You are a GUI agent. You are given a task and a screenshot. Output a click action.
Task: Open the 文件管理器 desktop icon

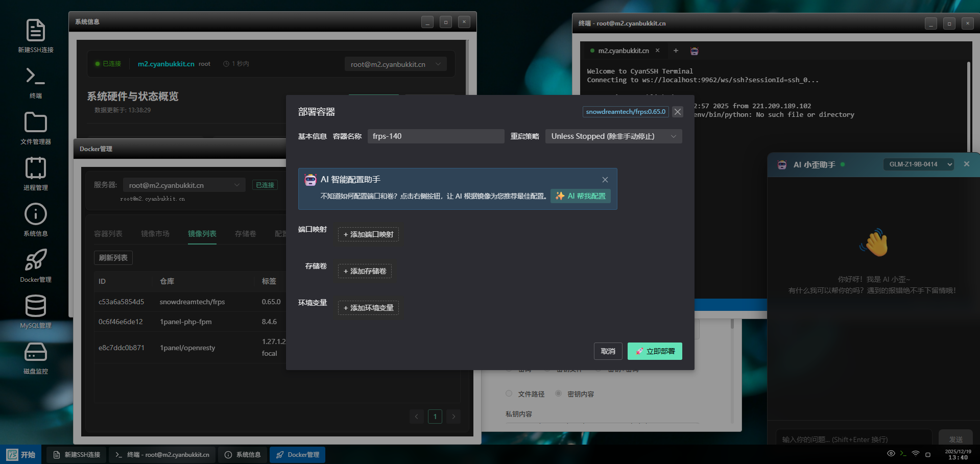35,128
